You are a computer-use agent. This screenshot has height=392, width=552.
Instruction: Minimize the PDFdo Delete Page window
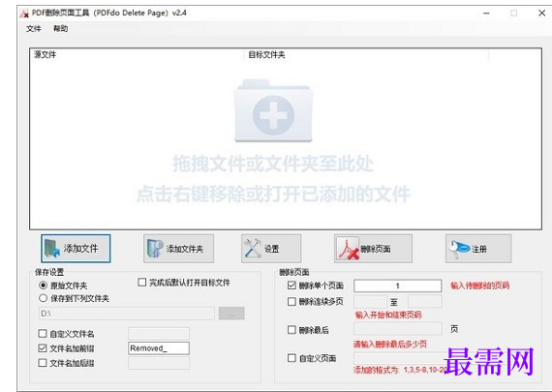486,13
